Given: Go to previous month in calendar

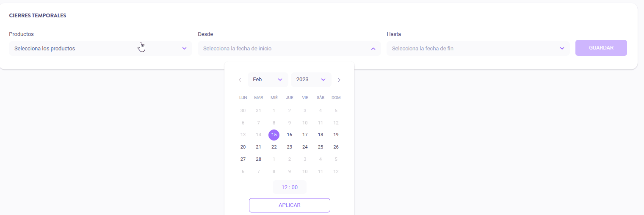Looking at the screenshot, I should point(240,80).
